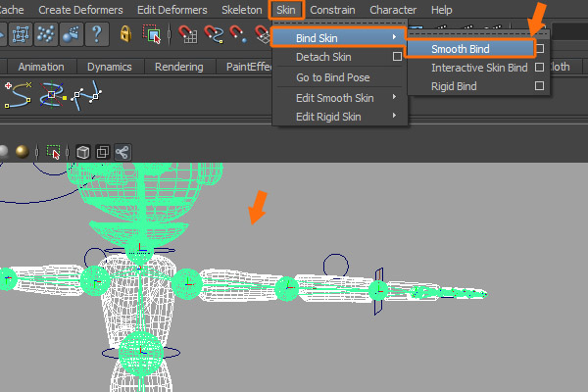This screenshot has width=588, height=392.
Task: Enable Snap to points magnet icon
Action: 238,34
